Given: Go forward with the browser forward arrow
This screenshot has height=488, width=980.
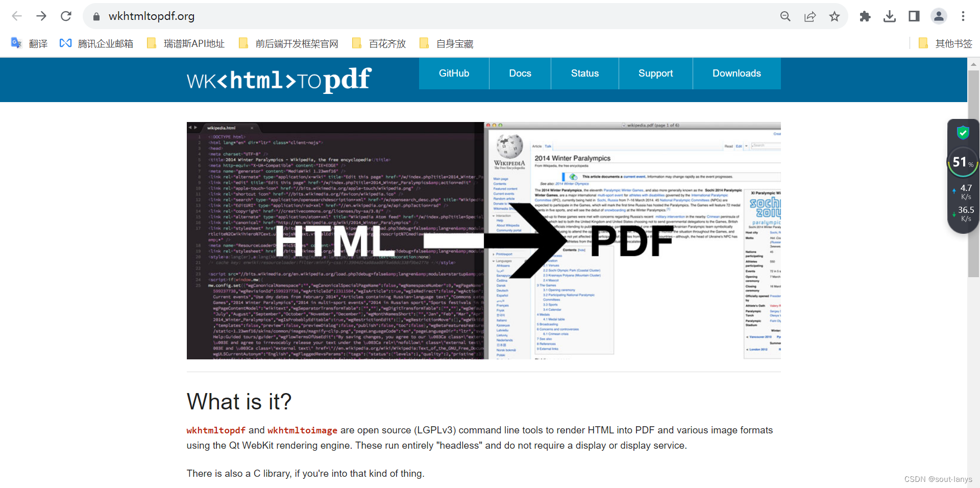Looking at the screenshot, I should 41,16.
